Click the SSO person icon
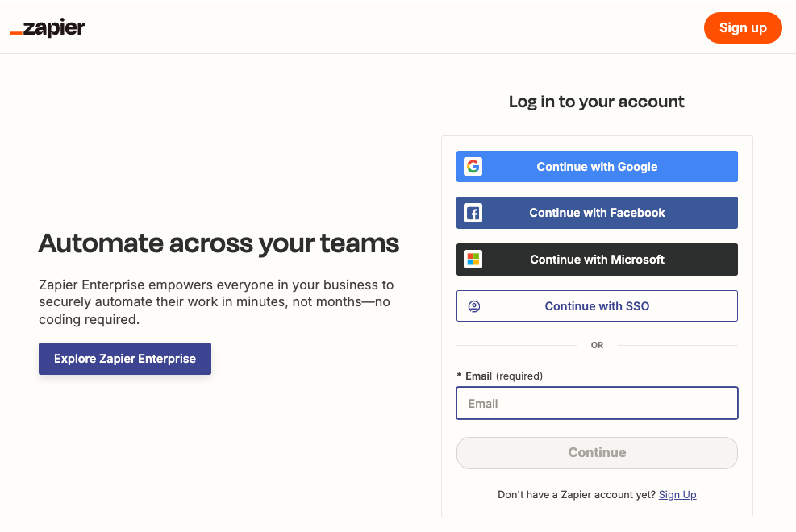 point(474,306)
